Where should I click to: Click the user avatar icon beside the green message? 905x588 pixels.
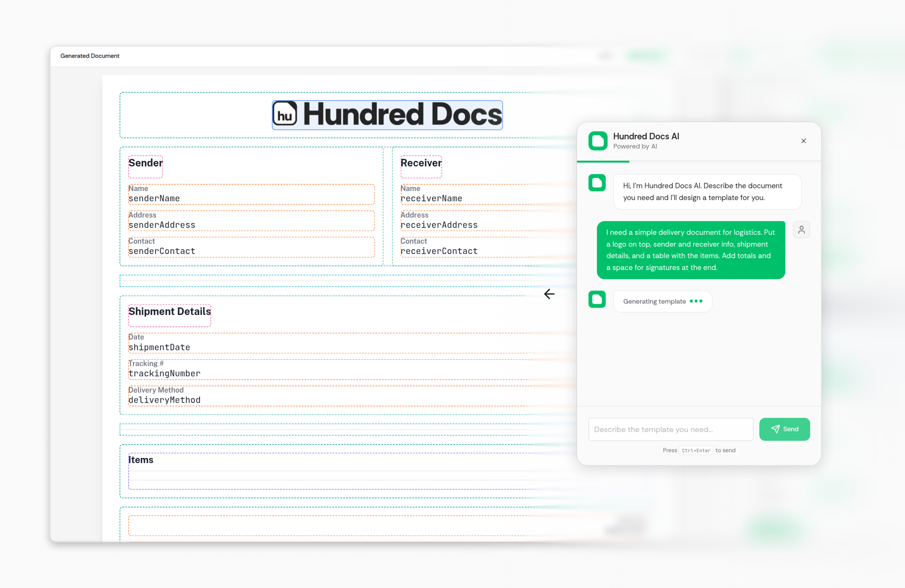(802, 229)
